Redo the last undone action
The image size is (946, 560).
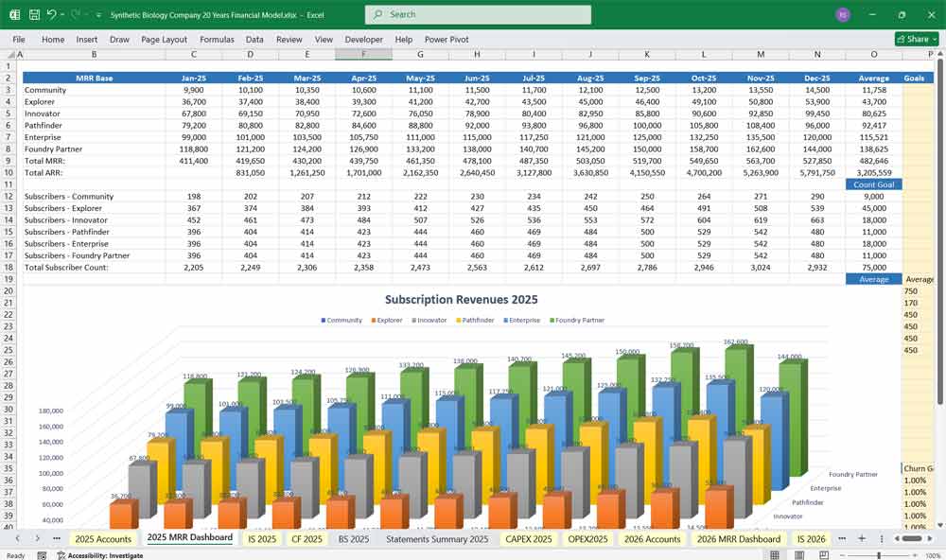point(75,14)
